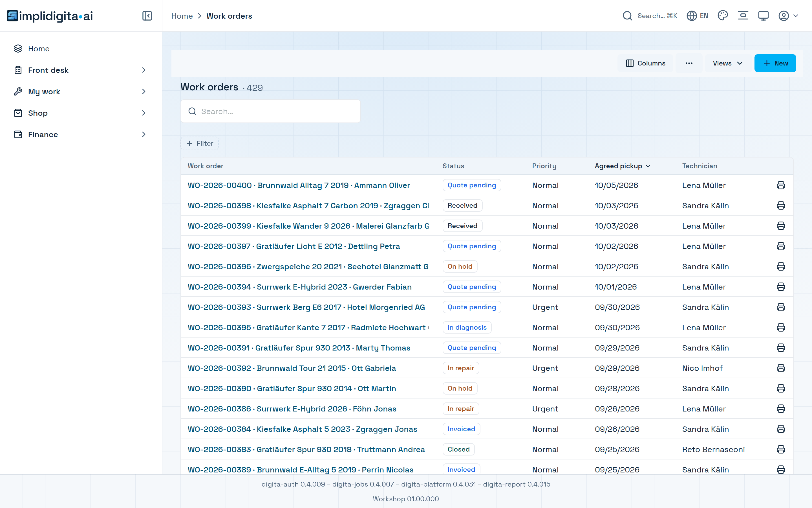Print work order WO-2026-00386
812x508 pixels.
click(781, 409)
